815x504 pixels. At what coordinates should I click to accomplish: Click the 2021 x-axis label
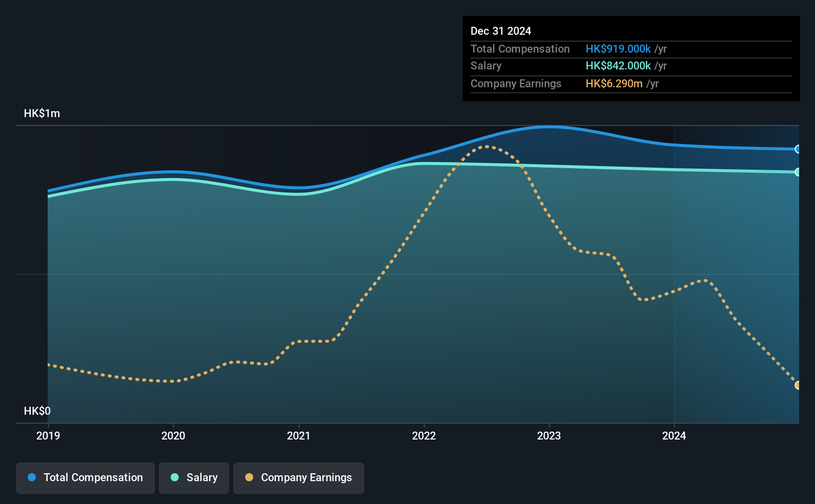tap(299, 436)
